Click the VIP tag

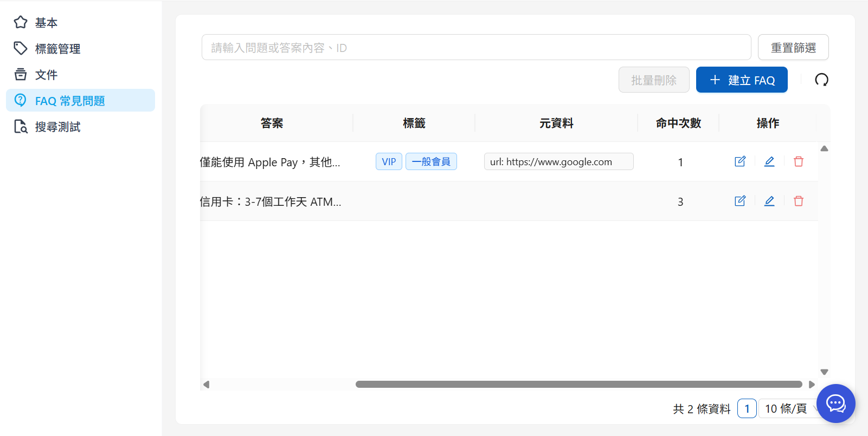389,161
